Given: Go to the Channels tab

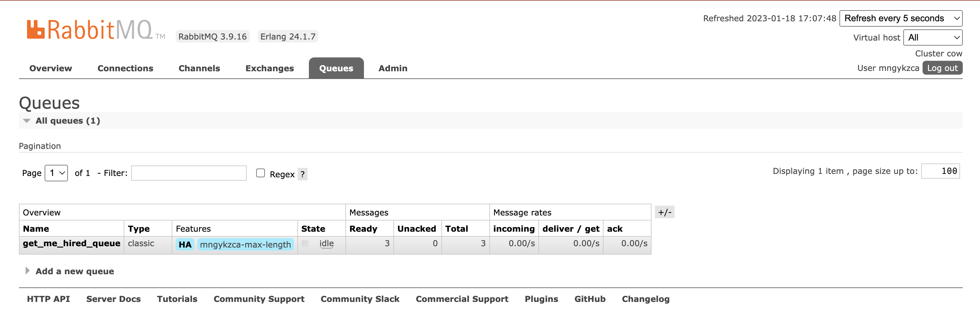Looking at the screenshot, I should [199, 69].
